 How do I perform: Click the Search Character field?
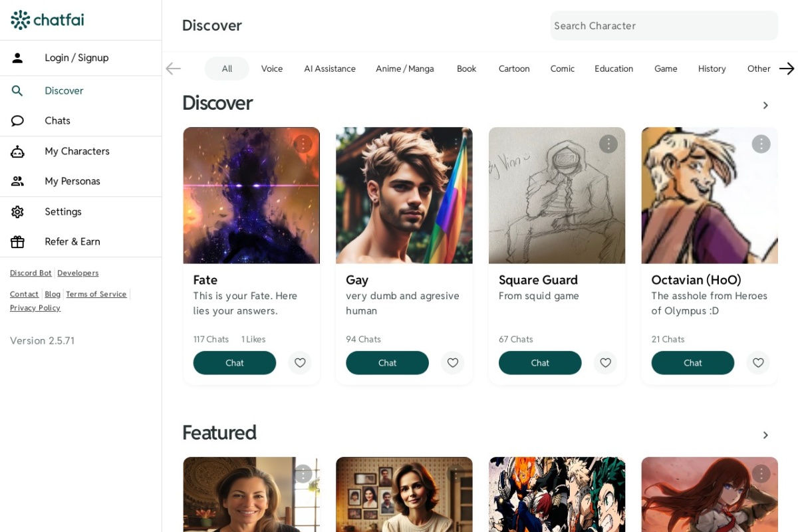point(664,25)
